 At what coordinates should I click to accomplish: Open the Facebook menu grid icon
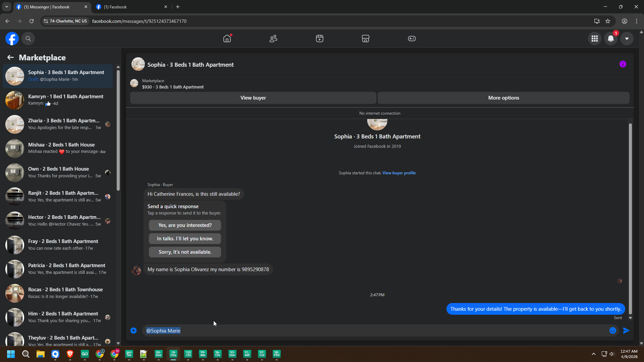(594, 39)
